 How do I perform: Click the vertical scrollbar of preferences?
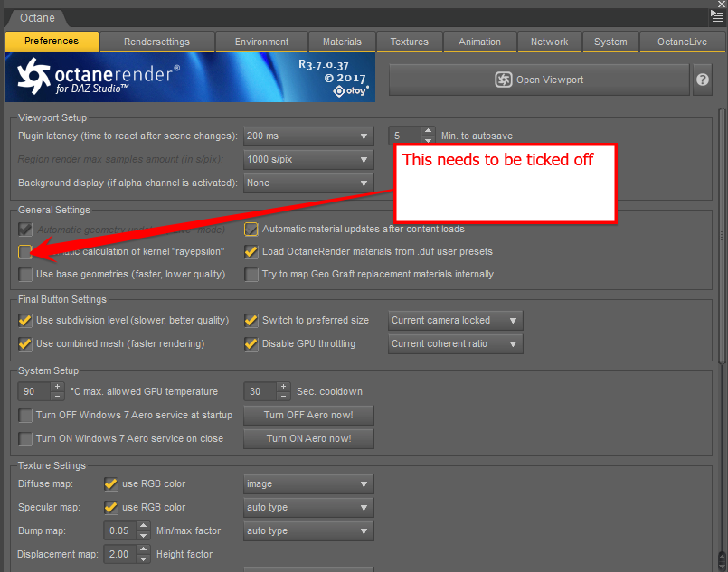point(721,237)
